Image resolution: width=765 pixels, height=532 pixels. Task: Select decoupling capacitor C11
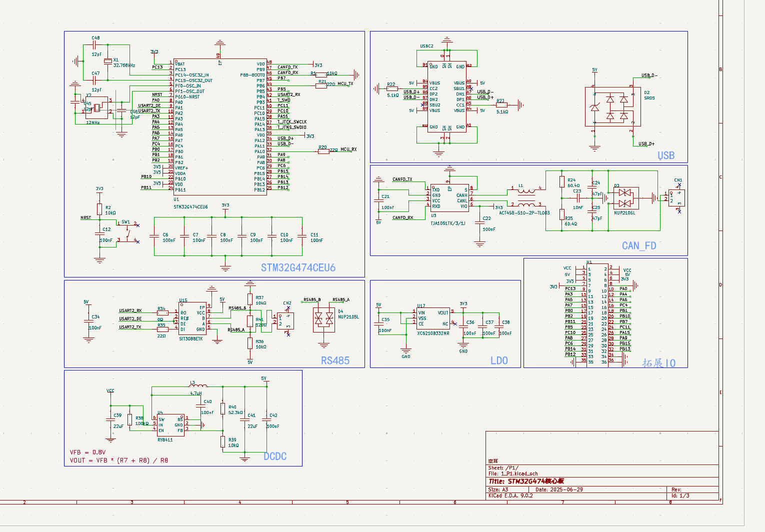click(x=302, y=236)
